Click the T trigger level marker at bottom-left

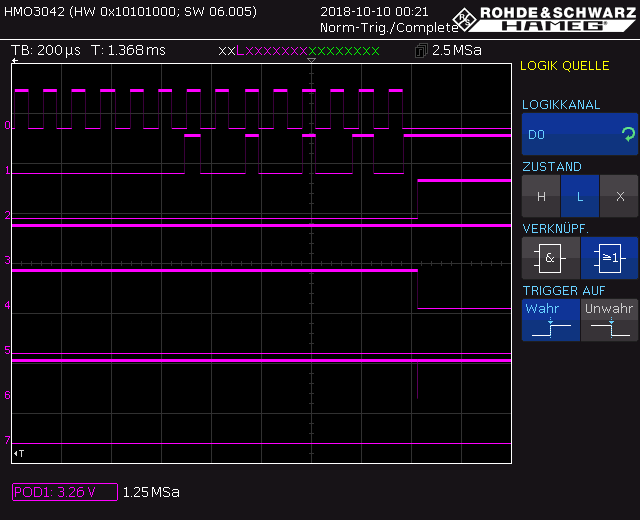click(19, 453)
